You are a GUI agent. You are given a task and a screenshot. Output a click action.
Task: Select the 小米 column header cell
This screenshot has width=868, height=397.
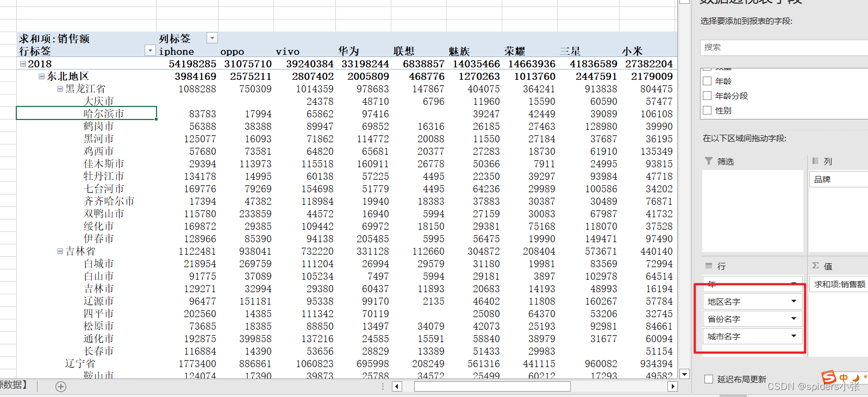[x=633, y=51]
